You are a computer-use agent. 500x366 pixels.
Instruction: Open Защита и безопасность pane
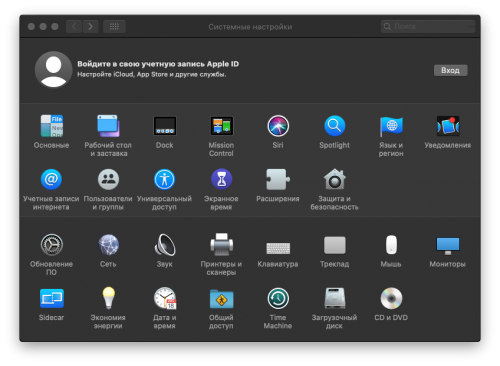[x=334, y=179]
